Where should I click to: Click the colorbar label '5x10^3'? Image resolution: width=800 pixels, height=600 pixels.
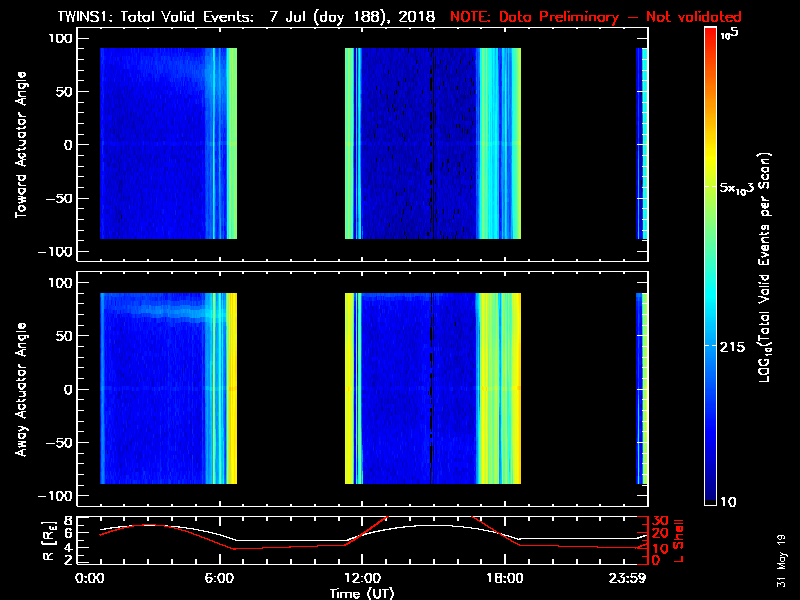[737, 188]
